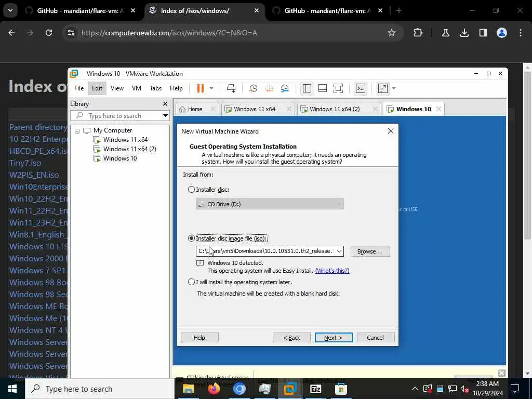This screenshot has height=399, width=532.
Task: Select the Installer disc radio button
Action: click(x=191, y=190)
